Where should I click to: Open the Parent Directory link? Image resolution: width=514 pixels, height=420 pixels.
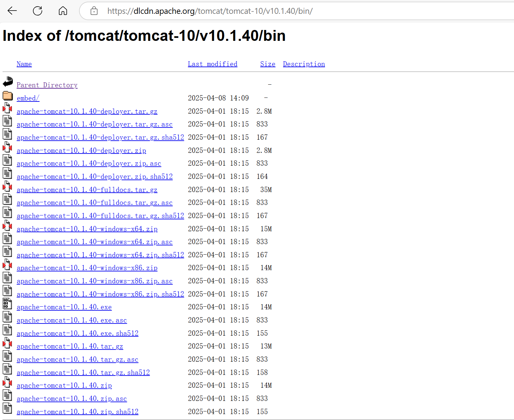tap(47, 85)
